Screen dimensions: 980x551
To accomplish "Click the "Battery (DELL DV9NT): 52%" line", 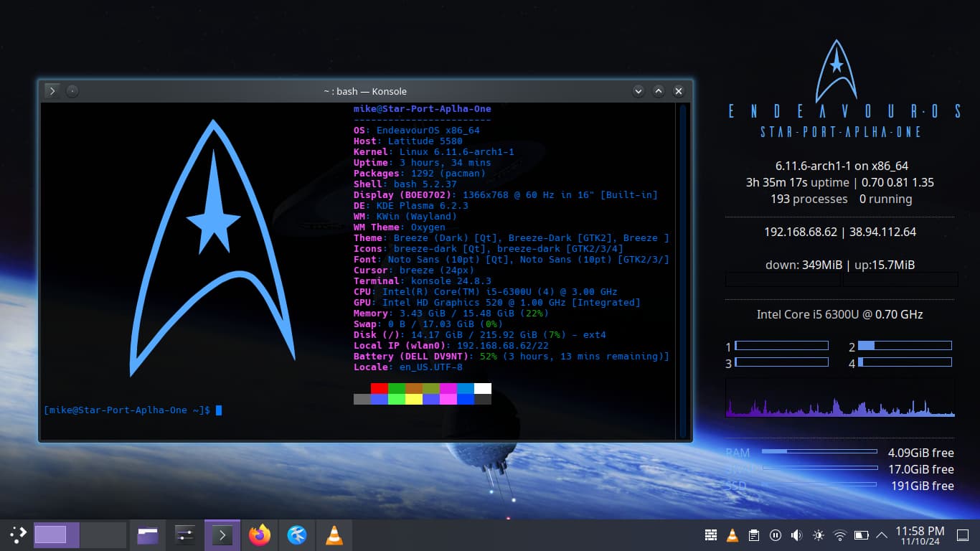I will (512, 357).
